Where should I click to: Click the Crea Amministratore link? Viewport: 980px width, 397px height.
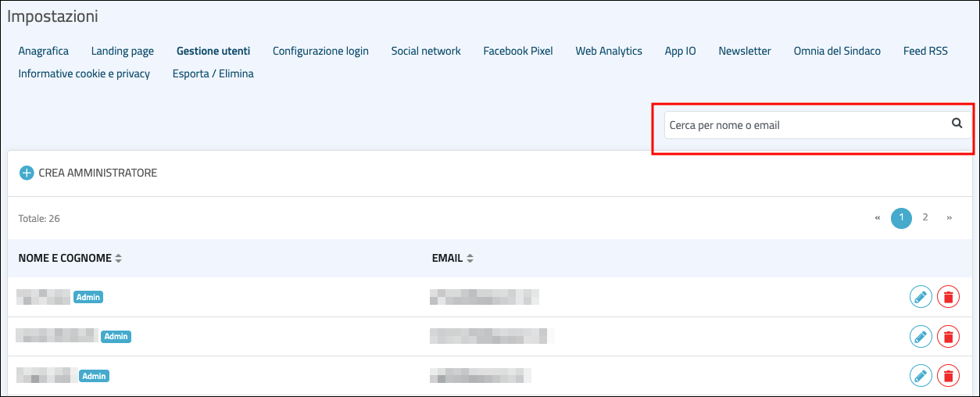pos(98,173)
